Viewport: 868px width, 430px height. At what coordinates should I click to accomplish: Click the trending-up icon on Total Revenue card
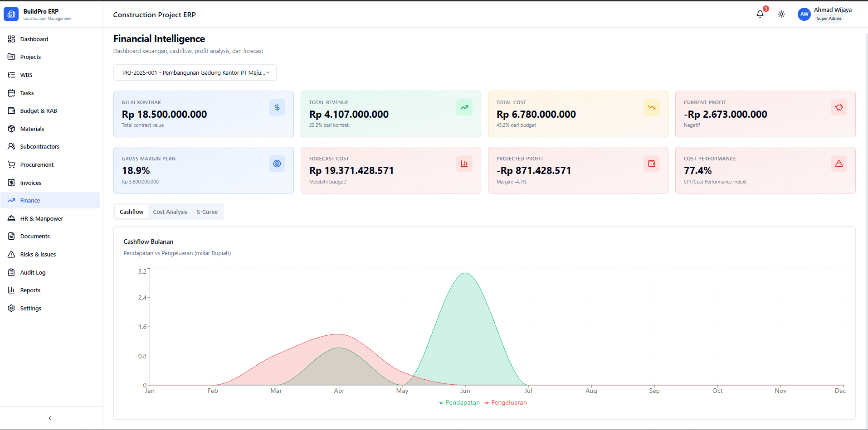[x=464, y=107]
